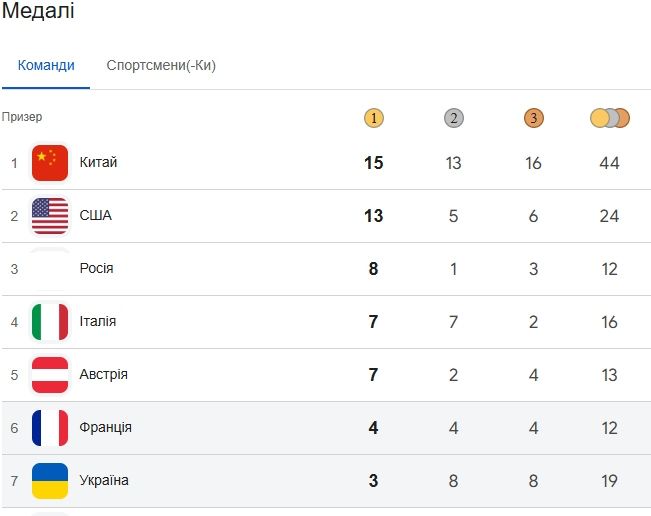Click the Austria flag icon
Viewport: 651px width, 516px height.
(50, 375)
